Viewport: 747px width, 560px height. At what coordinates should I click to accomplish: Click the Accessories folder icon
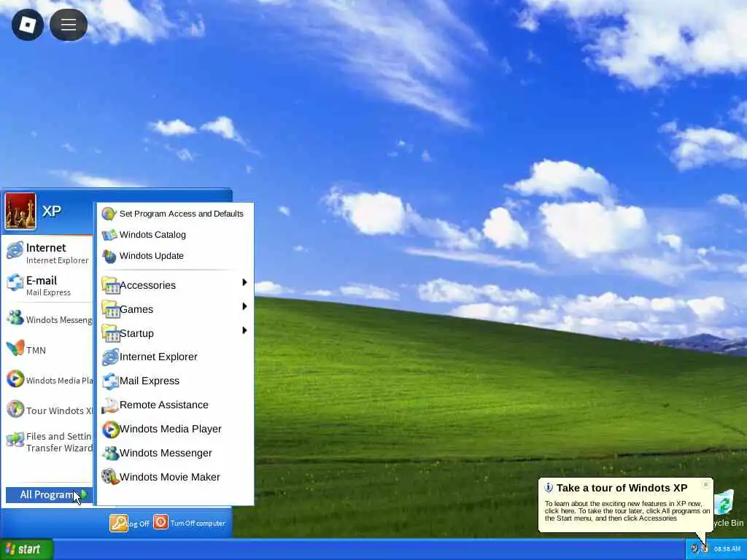click(111, 285)
